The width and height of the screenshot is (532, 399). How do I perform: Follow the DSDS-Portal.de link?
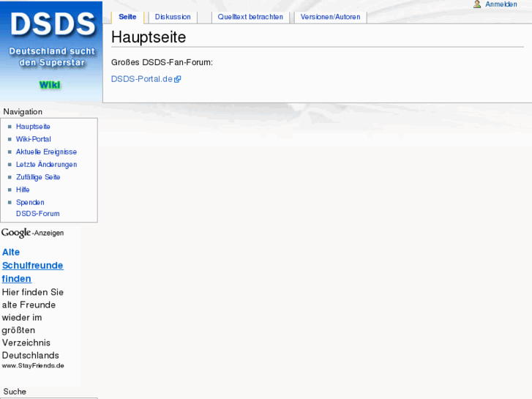[142, 79]
